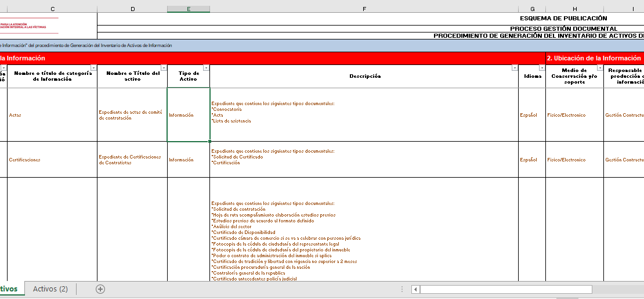Screen dimensions: 644x299
Task: Click the horizontal scrollbar thumb
Action: (506, 289)
